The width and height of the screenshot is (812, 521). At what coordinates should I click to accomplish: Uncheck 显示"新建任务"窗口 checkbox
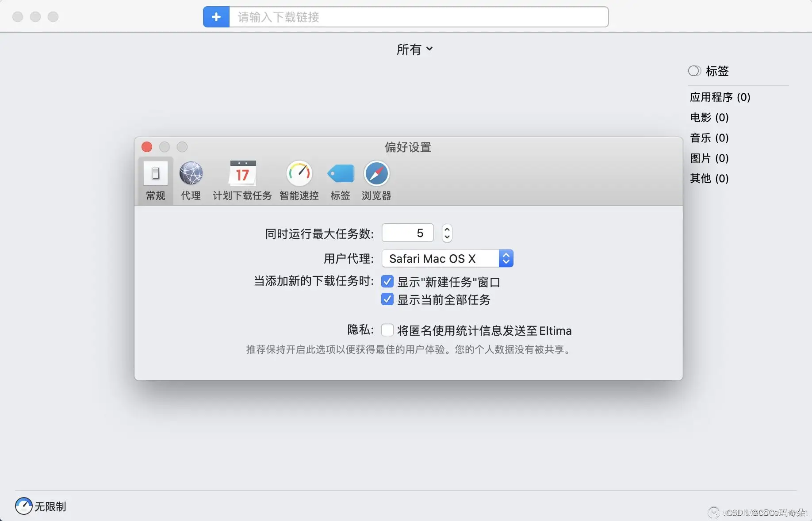387,281
